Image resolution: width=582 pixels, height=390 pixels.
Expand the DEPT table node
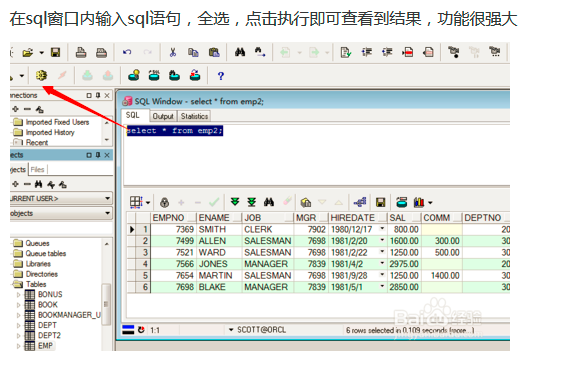(19, 325)
